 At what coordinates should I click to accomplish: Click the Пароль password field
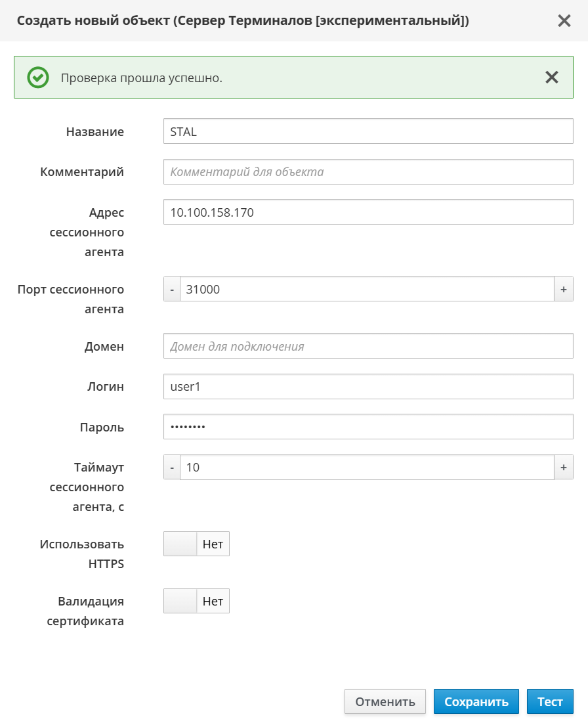[367, 427]
